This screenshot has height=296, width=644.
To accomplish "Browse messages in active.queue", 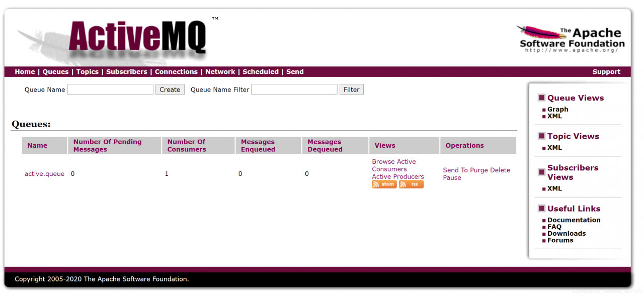I will click(383, 162).
